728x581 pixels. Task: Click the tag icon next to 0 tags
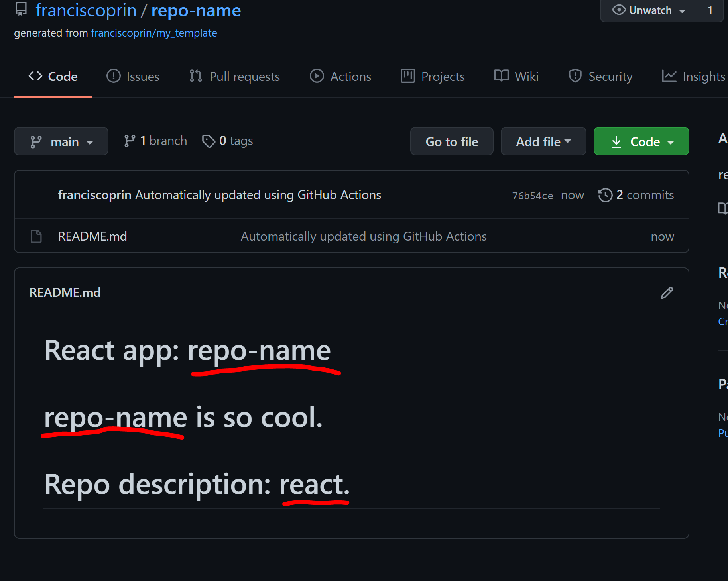209,141
